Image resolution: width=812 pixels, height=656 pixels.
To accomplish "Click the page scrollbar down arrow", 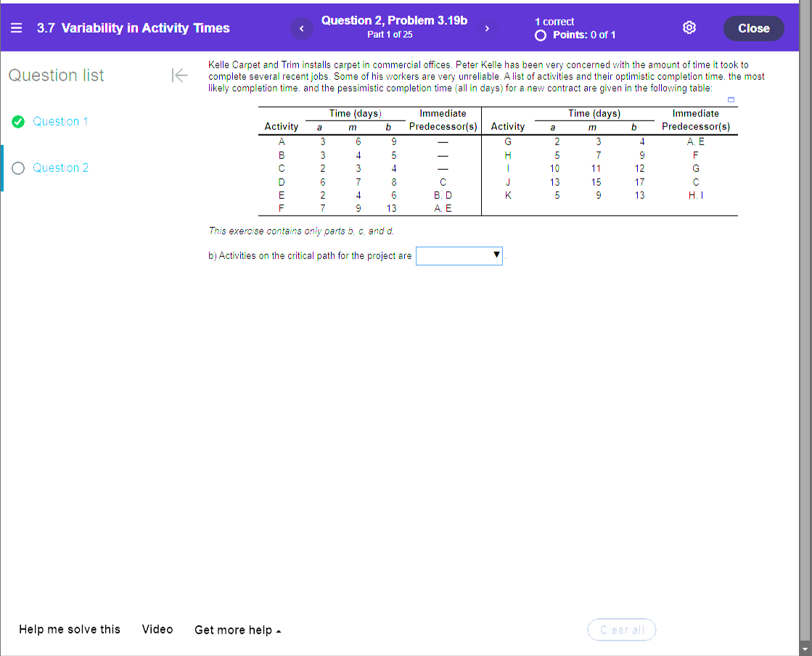I will tap(805, 649).
